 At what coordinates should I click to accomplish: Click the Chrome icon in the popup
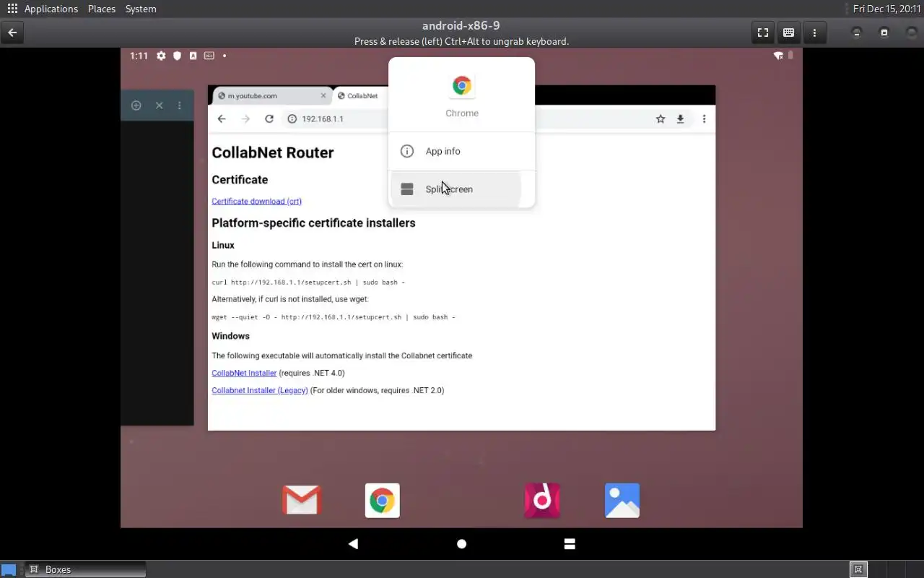pyautogui.click(x=462, y=86)
